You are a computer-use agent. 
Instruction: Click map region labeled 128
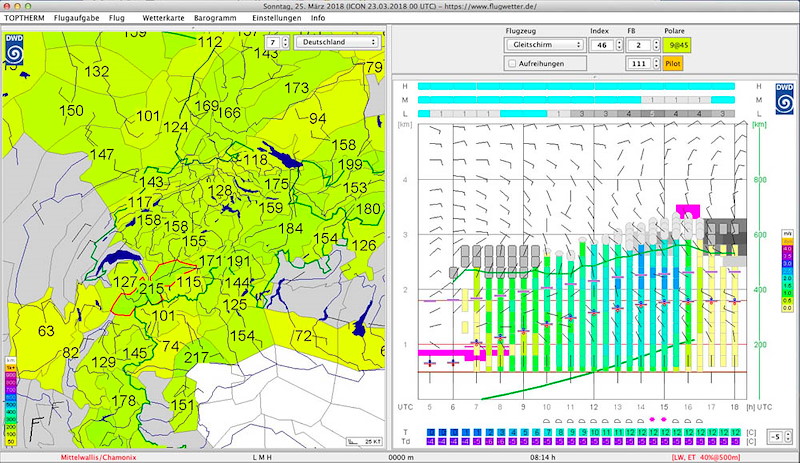(220, 191)
